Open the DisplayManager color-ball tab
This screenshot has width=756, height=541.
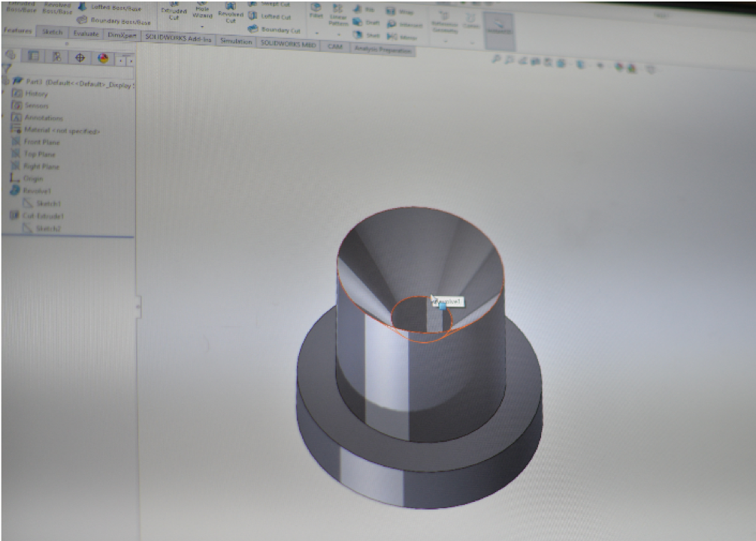103,59
